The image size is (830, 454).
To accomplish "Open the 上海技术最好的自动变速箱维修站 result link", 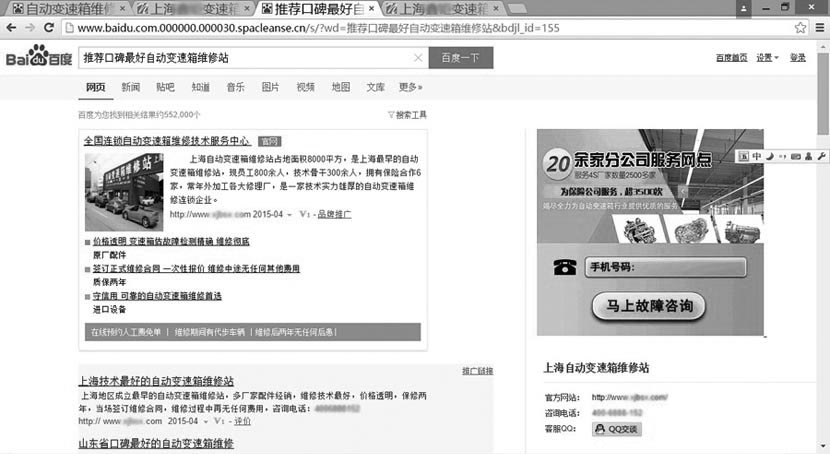I will click(156, 381).
